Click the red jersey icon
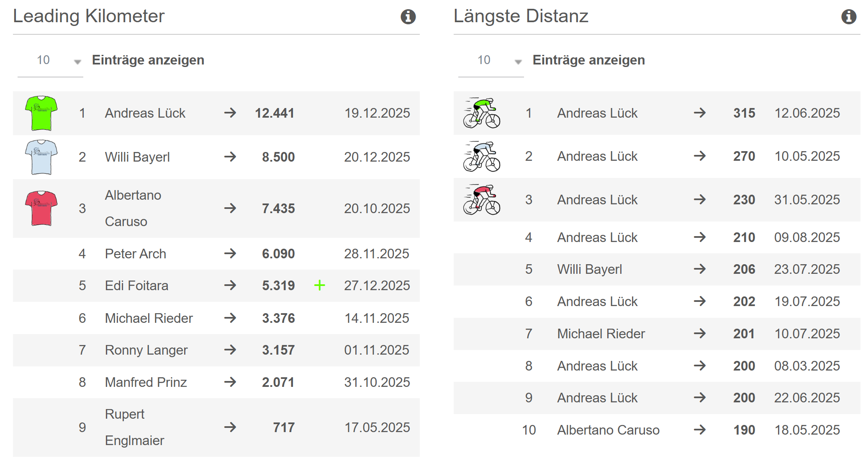 41,208
